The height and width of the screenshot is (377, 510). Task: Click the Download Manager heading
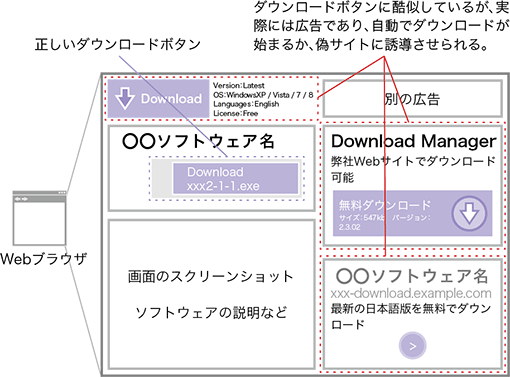(x=414, y=141)
